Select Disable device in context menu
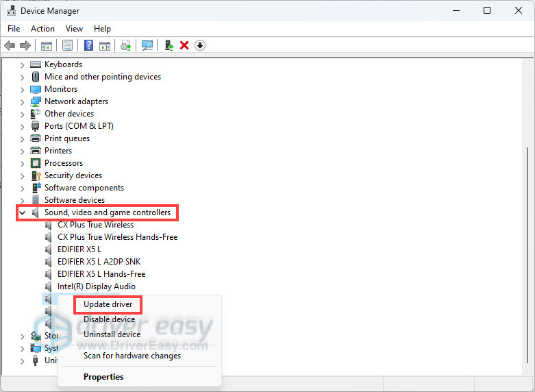This screenshot has height=392, width=535. click(x=109, y=319)
